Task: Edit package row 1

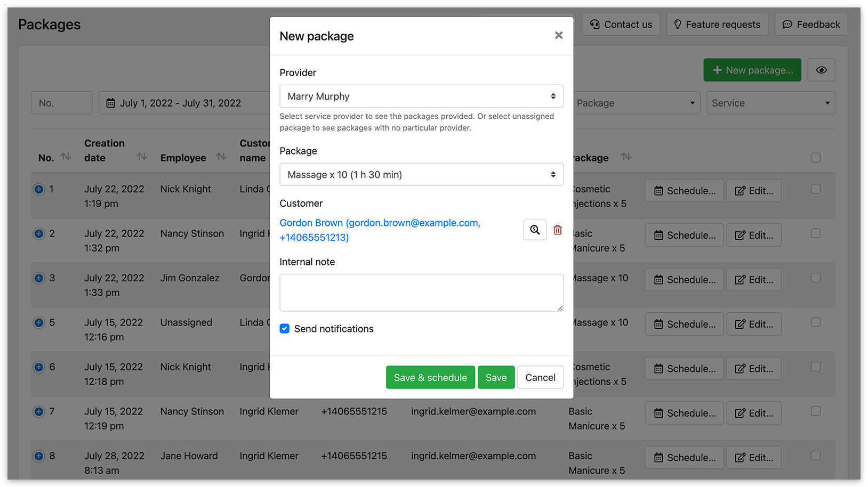Action: [x=754, y=191]
